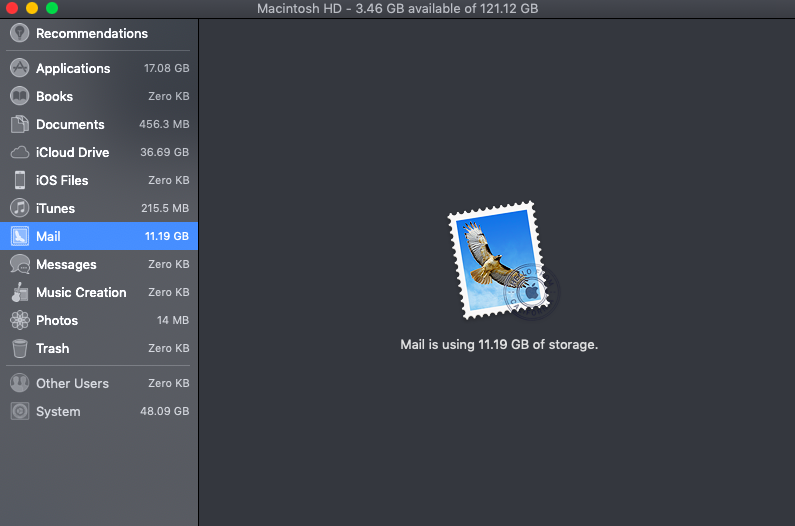
Task: Click the iCloud Drive cloud icon
Action: click(x=20, y=152)
